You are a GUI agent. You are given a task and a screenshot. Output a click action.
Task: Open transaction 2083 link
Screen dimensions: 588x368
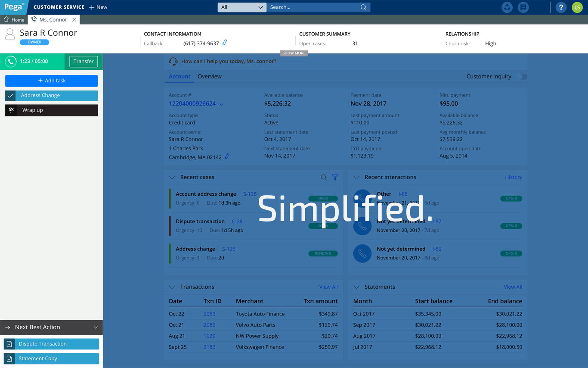209,314
